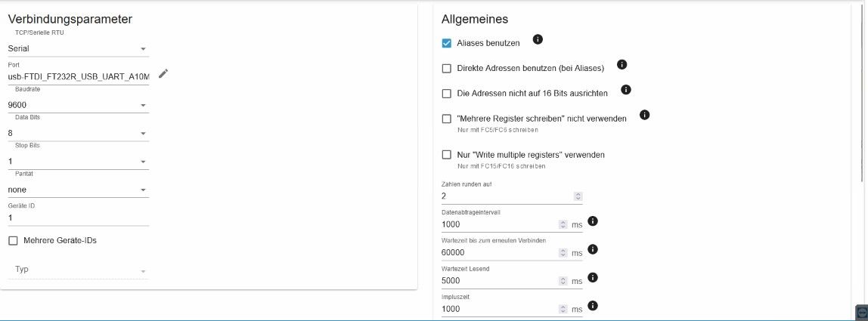The image size is (868, 321).
Task: Enable Direkte Adressen benutzen checkbox
Action: [447, 69]
